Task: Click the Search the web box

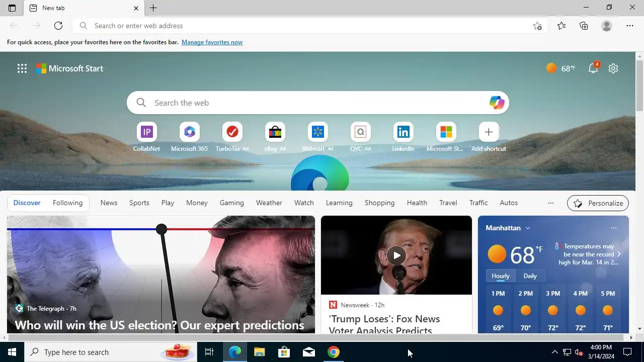Action: 318,103
